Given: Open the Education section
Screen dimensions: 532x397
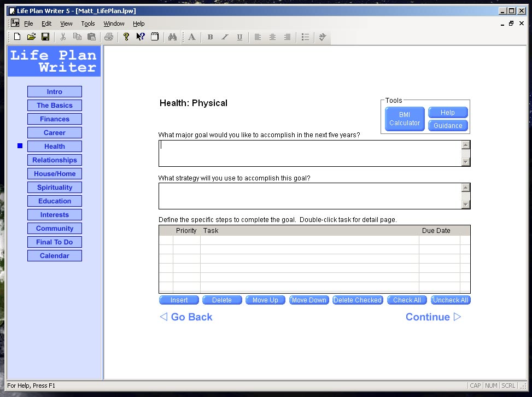Looking at the screenshot, I should click(55, 201).
